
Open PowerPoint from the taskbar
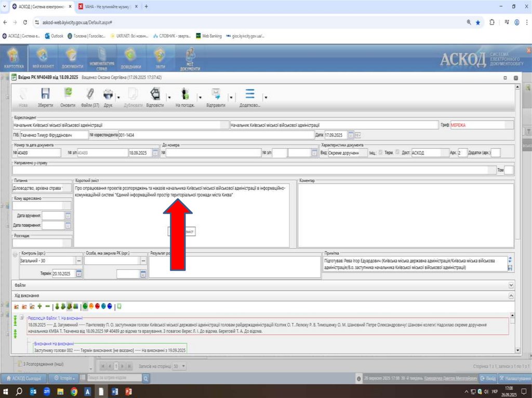128,392
